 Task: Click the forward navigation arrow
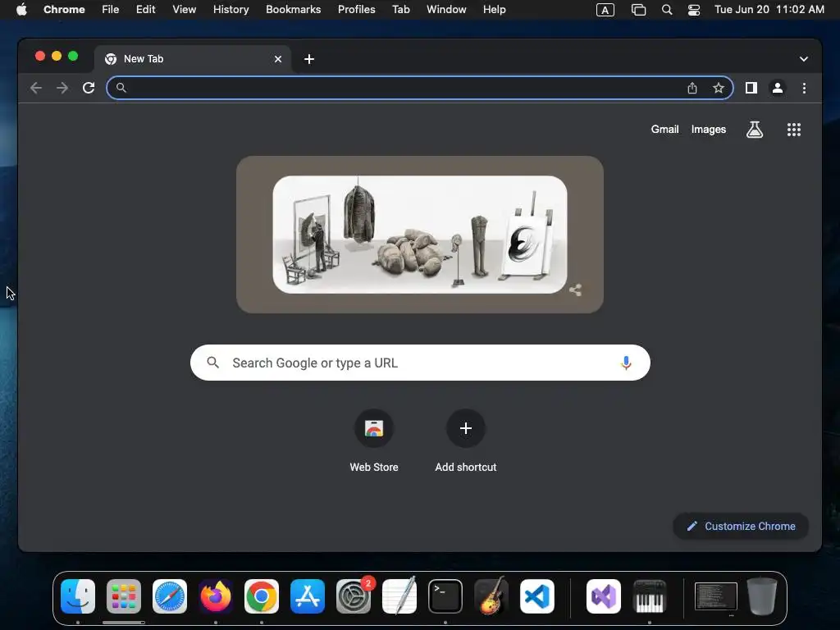pos(62,88)
